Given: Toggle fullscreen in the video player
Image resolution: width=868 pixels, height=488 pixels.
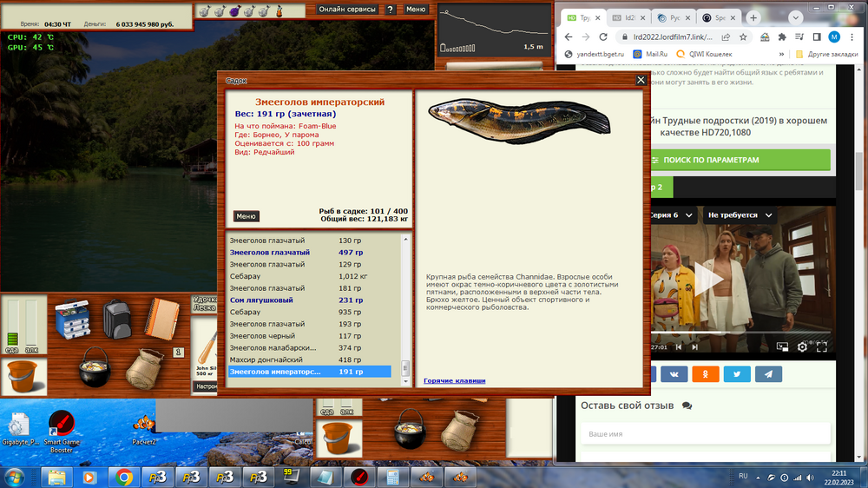Looking at the screenshot, I should 821,346.
